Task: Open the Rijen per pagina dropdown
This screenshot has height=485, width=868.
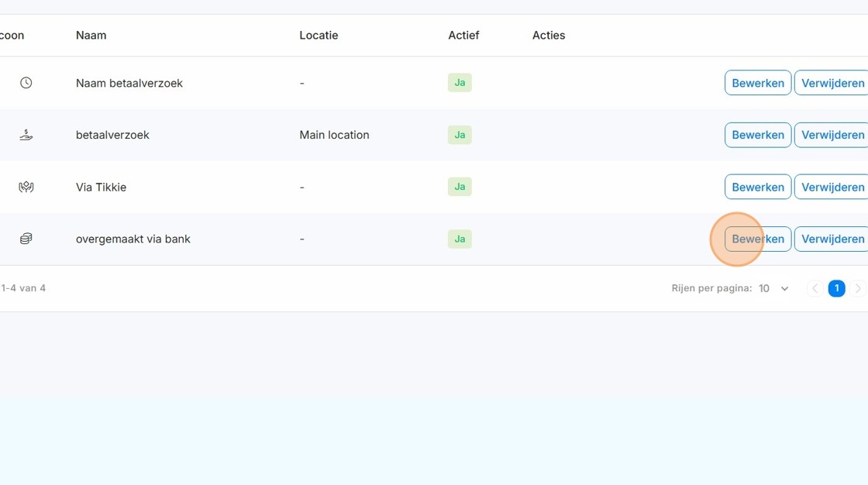Action: pyautogui.click(x=773, y=288)
